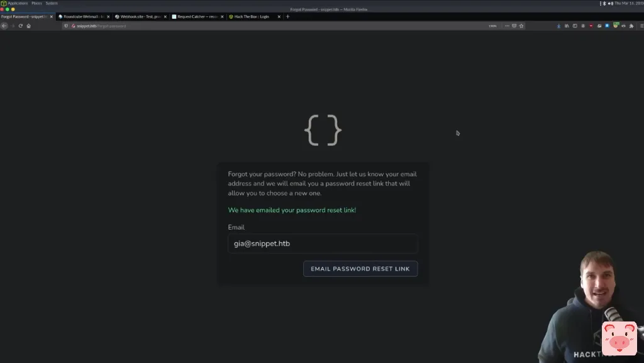Toggle the Firefox sidebar icon

coord(575,26)
